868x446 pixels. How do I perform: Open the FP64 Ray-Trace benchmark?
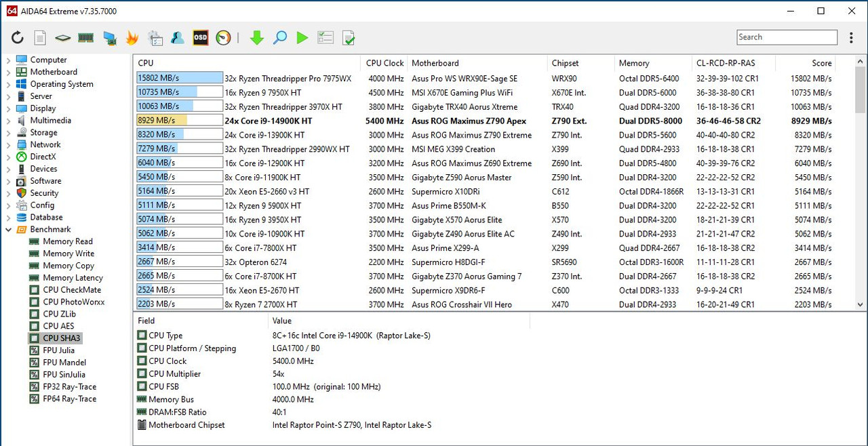click(70, 399)
